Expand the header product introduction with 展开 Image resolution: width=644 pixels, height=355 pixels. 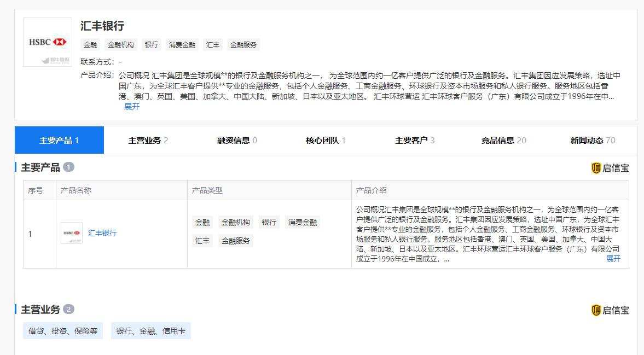click(x=132, y=107)
